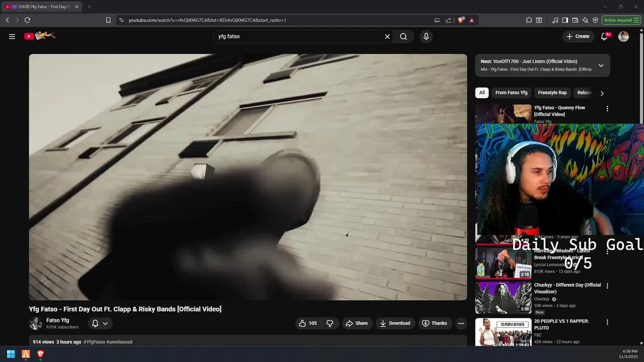The width and height of the screenshot is (644, 362).
Task: Open a new browser tab
Action: [89, 7]
